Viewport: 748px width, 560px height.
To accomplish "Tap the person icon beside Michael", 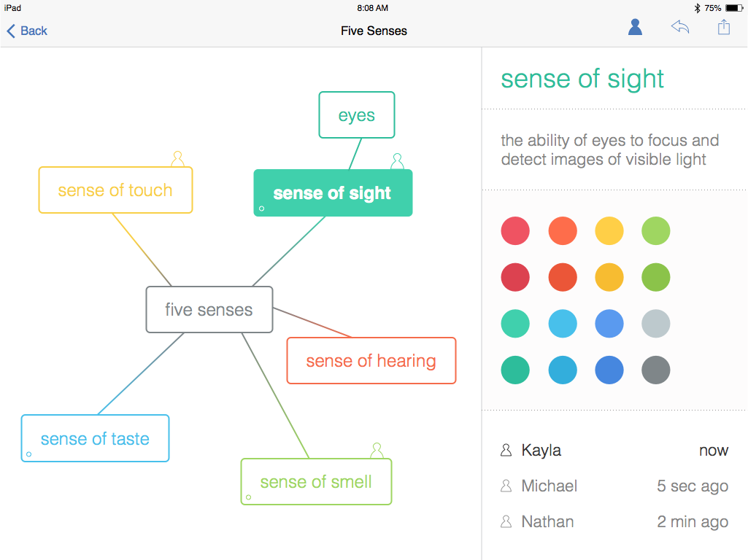I will coord(506,486).
